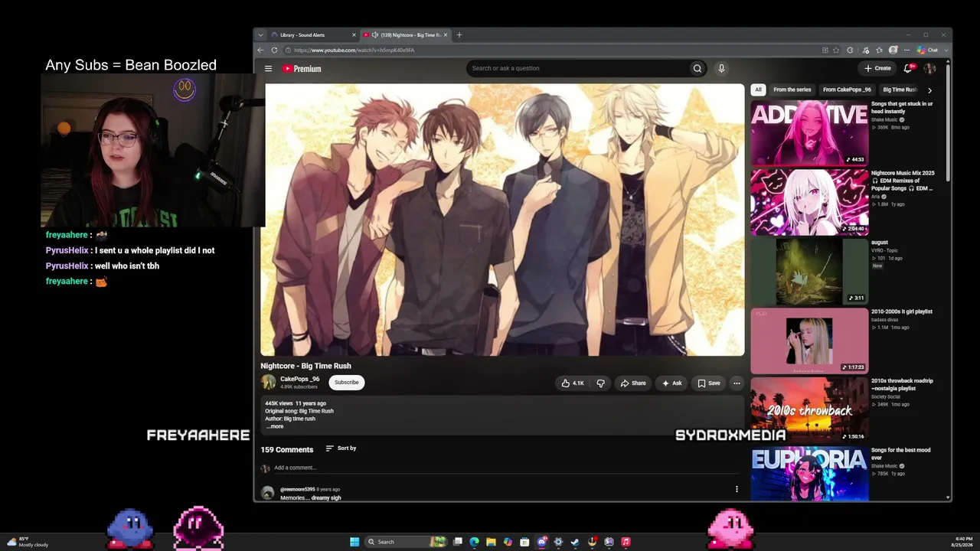Reload the YouTube page
This screenshot has height=551, width=980.
coord(275,51)
